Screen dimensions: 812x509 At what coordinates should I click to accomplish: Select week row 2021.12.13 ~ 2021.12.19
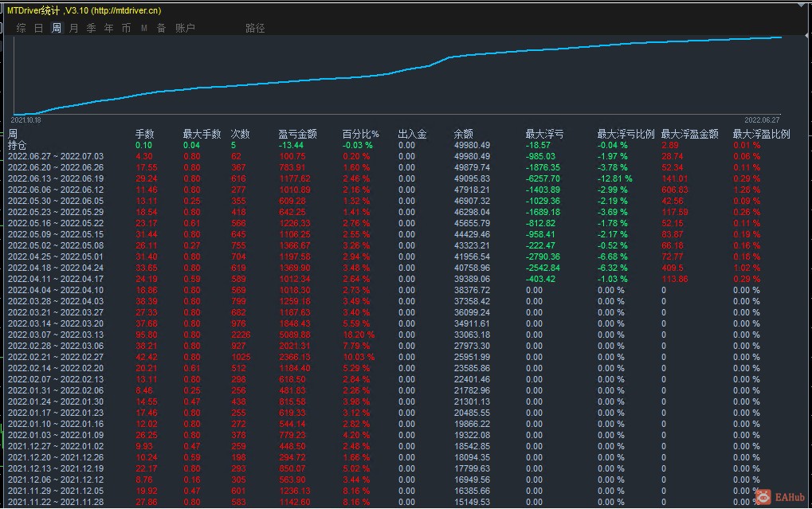pos(56,468)
